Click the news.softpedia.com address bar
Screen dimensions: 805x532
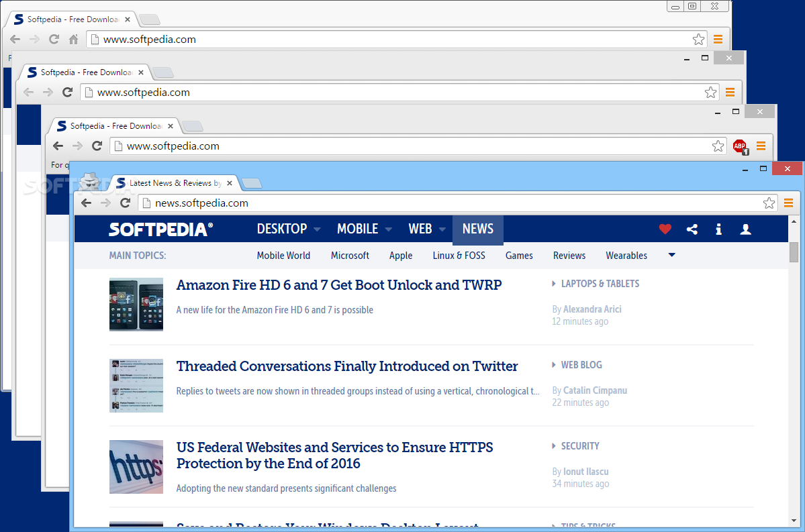(457, 203)
